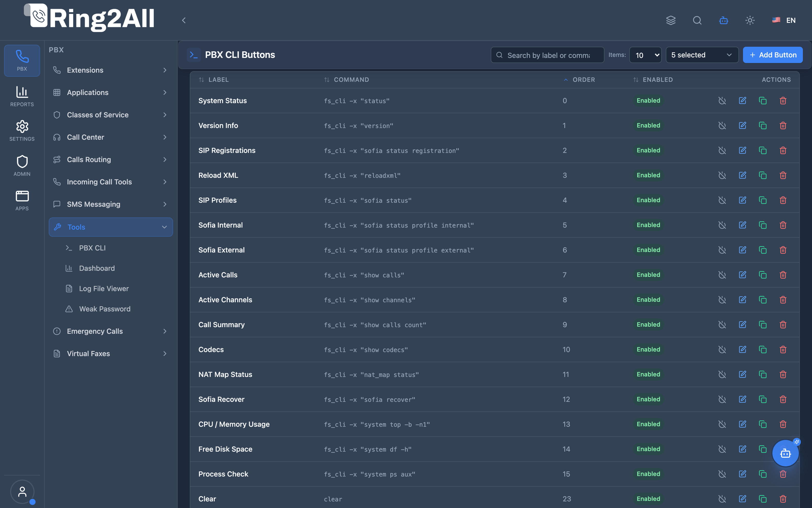This screenshot has height=508, width=812.
Task: Click the layers icon in top bar
Action: [x=671, y=20]
